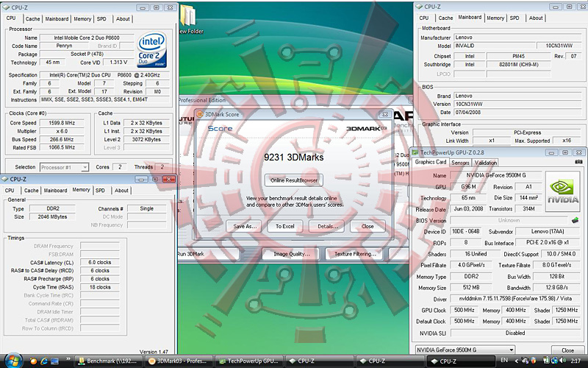Click the NVIDIA SLI value Disabled
Viewport: 588px width, 368px height.
[516, 333]
